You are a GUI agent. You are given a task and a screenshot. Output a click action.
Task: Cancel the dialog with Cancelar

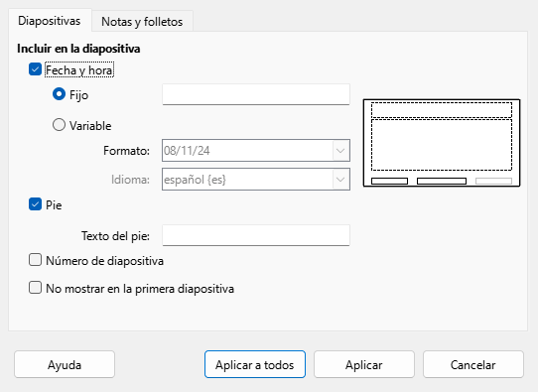pyautogui.click(x=473, y=364)
